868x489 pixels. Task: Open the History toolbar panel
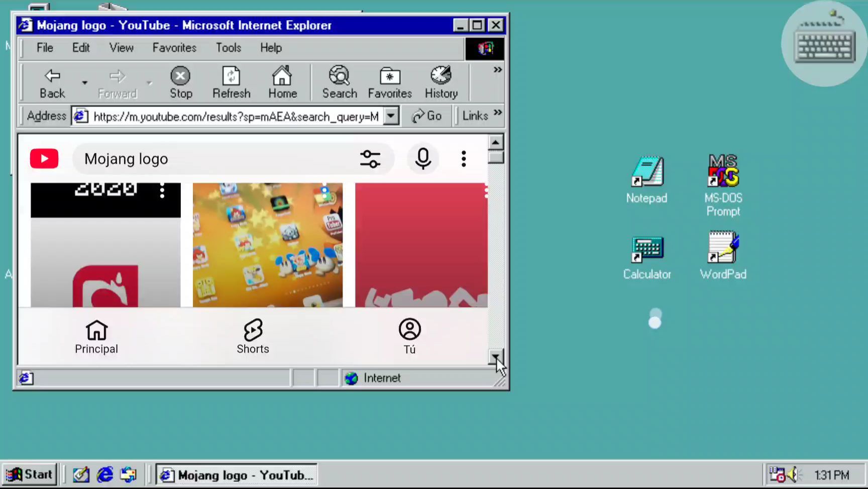pos(441,82)
